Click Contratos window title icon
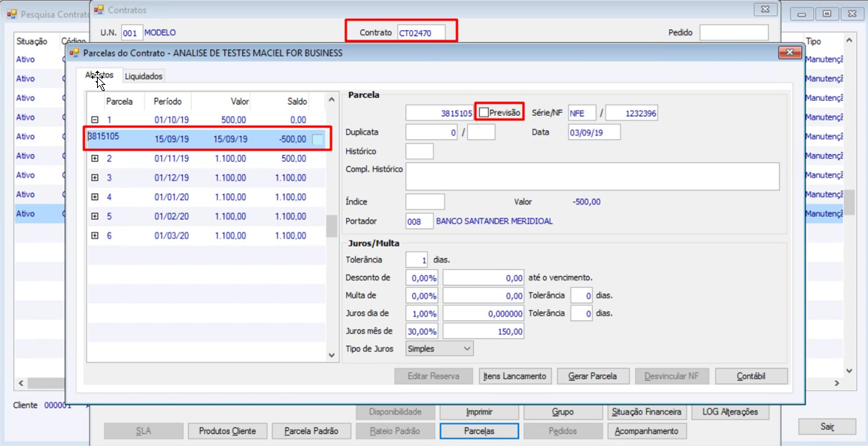 [x=99, y=10]
